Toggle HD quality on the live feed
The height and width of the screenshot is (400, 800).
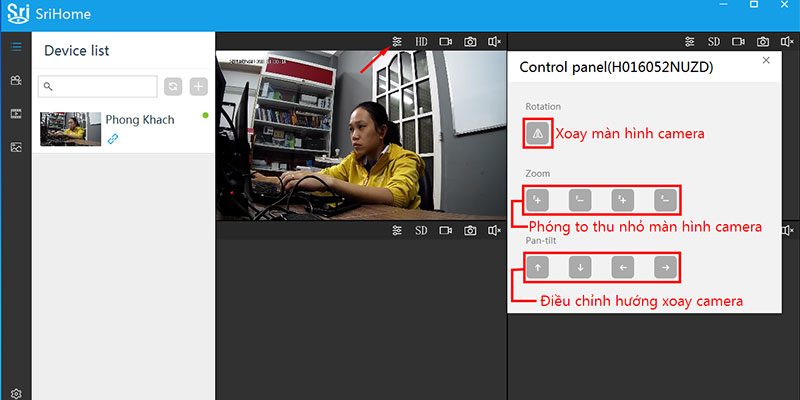point(421,42)
